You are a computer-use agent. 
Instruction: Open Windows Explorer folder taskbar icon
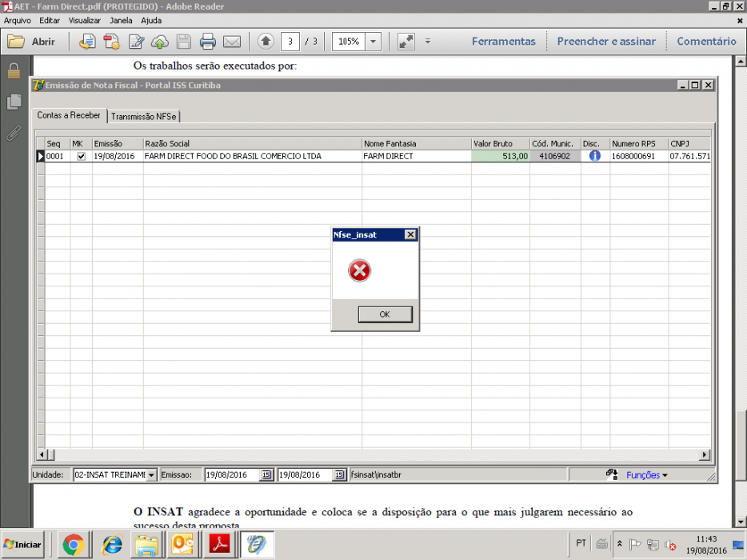[x=147, y=544]
